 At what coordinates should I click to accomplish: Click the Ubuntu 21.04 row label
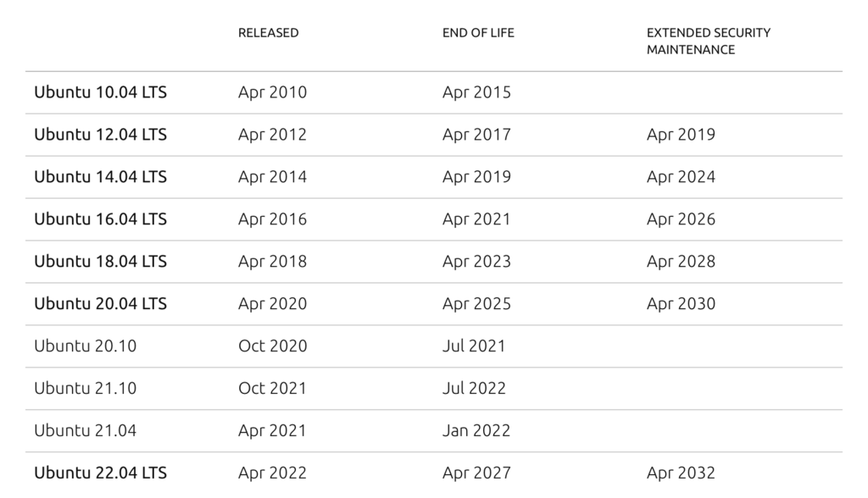coord(86,430)
